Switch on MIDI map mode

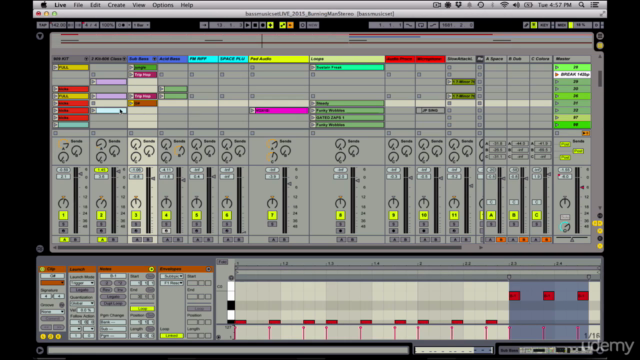pyautogui.click(x=562, y=25)
